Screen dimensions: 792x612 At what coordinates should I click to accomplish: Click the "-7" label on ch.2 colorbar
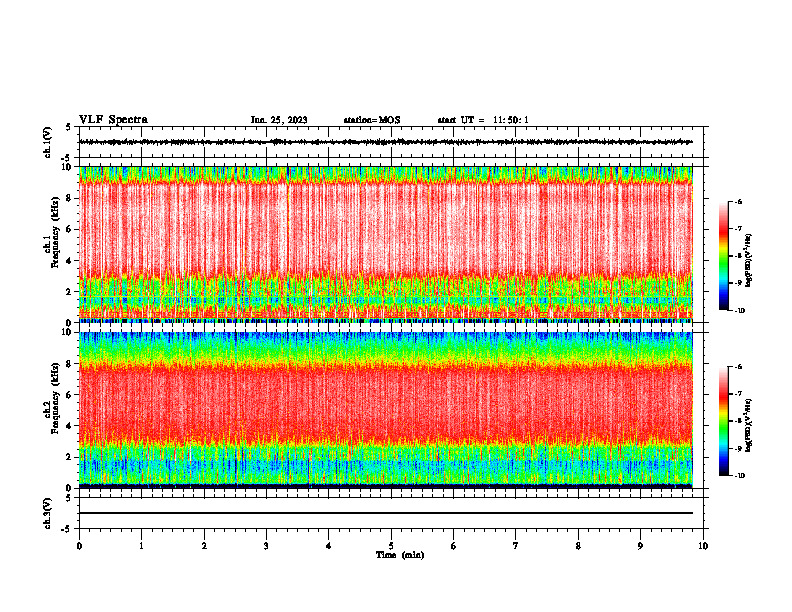[x=738, y=394]
